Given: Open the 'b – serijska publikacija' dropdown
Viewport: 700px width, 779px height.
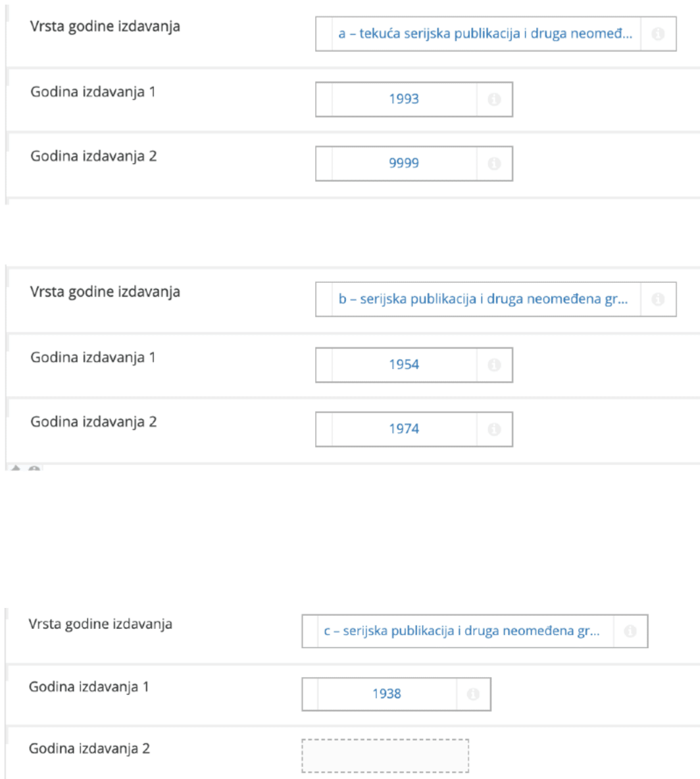Looking at the screenshot, I should 487,299.
